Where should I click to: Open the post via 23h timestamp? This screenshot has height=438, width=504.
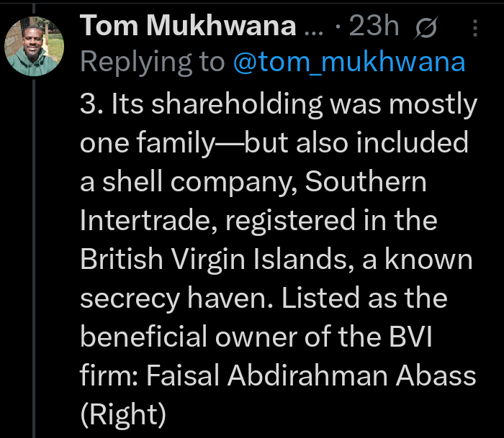[x=374, y=26]
